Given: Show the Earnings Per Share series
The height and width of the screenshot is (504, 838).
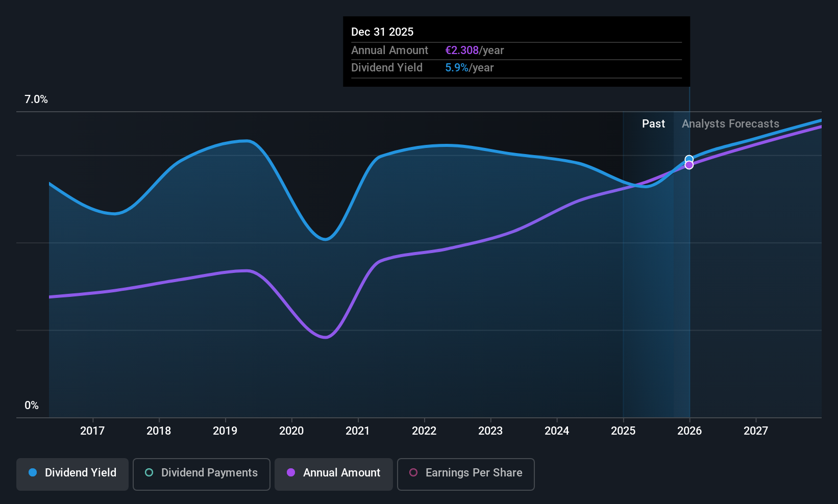Looking at the screenshot, I should click(x=465, y=473).
